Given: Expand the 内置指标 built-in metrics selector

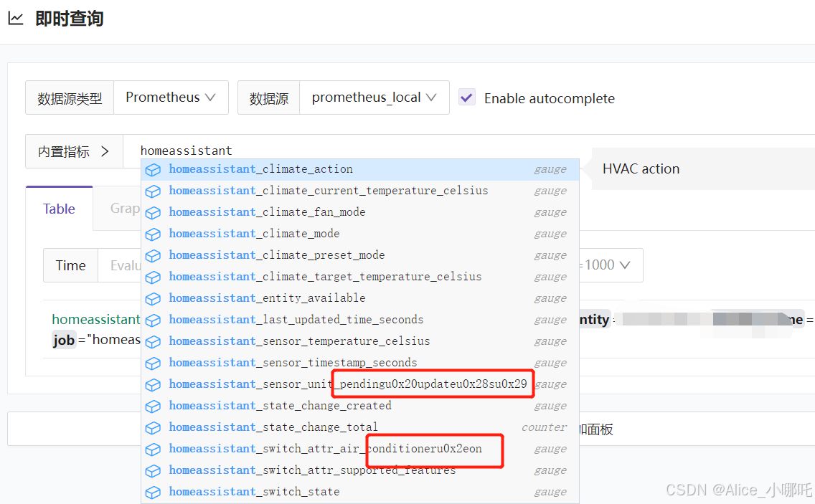Looking at the screenshot, I should pos(74,151).
